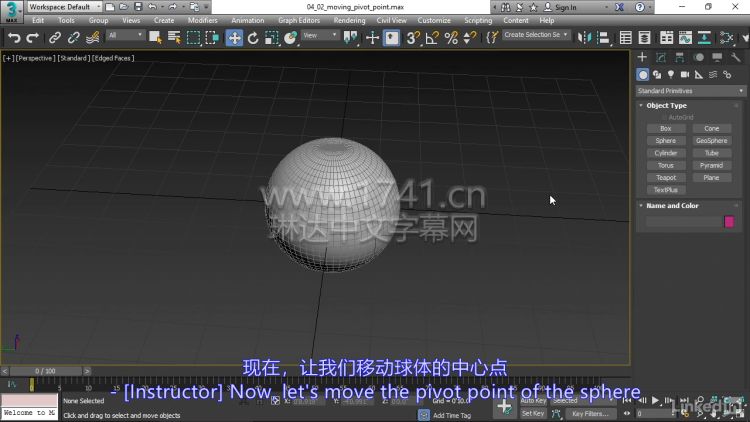Toggle the Ribbon display
The height and width of the screenshot is (422, 750).
point(666,38)
